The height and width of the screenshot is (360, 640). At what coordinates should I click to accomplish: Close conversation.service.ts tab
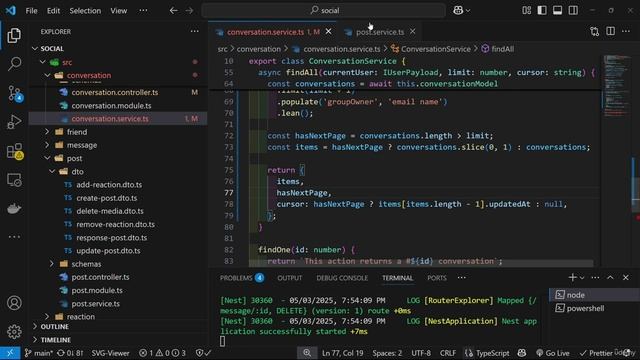pyautogui.click(x=329, y=31)
